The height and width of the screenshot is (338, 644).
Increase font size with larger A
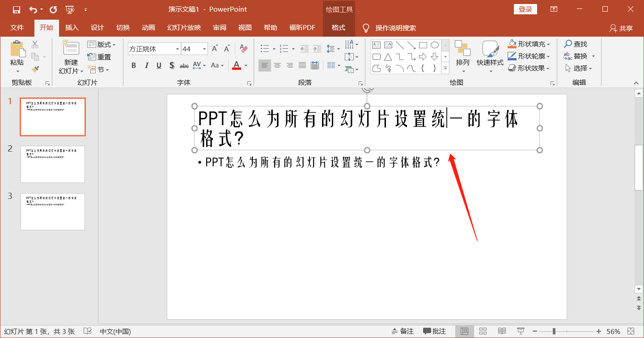click(215, 49)
